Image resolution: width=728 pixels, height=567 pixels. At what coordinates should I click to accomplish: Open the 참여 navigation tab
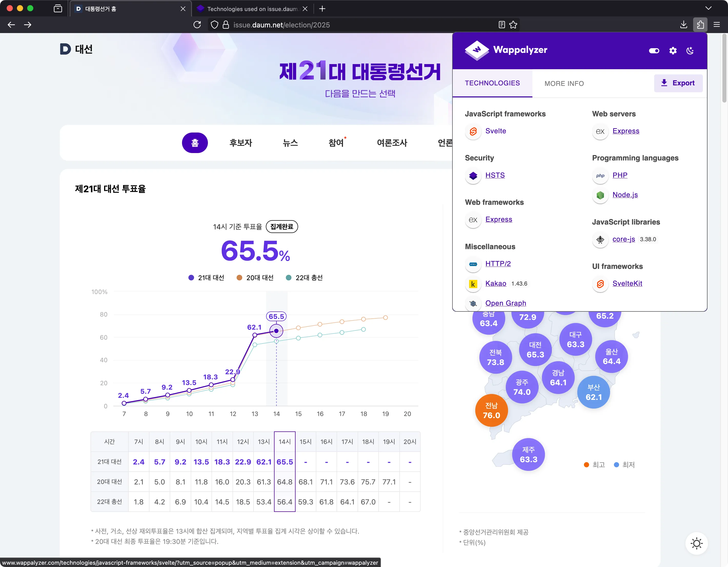[x=336, y=143]
